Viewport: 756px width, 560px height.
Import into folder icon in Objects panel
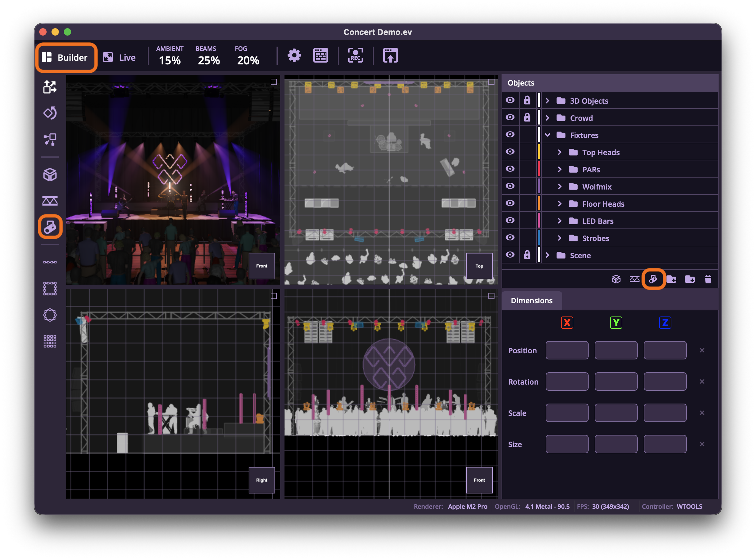coord(689,279)
